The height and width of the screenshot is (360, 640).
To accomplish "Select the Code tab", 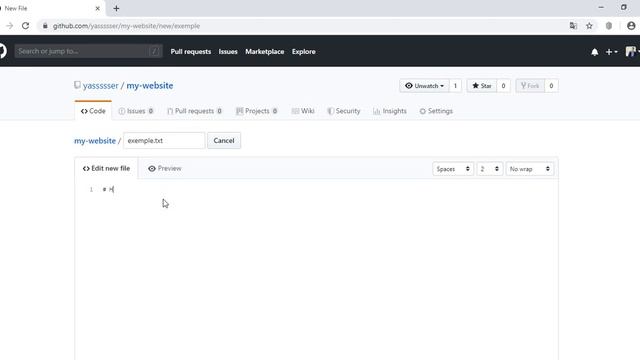I will [93, 111].
